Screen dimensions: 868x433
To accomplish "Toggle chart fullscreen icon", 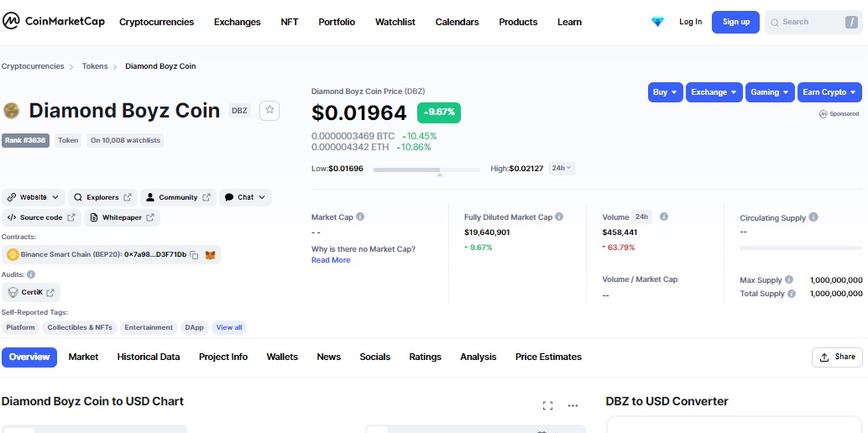I will tap(547, 406).
